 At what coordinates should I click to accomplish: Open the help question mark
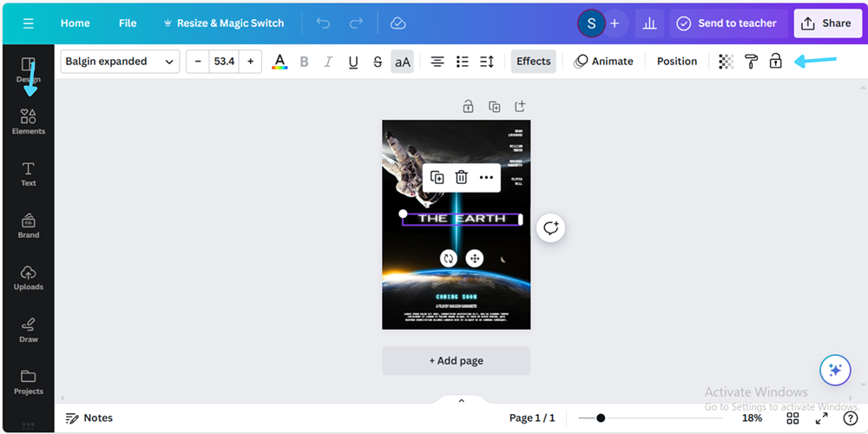tap(850, 418)
